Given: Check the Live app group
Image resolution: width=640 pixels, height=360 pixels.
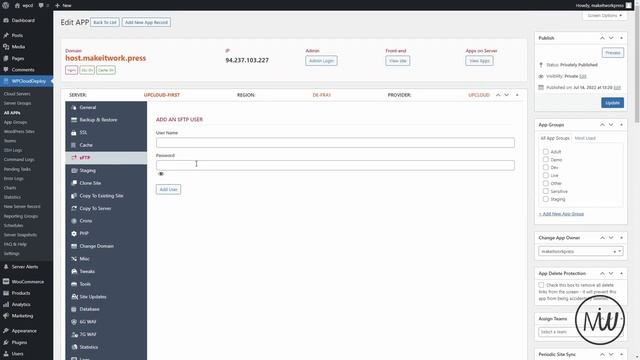Looking at the screenshot, I should click(x=546, y=175).
